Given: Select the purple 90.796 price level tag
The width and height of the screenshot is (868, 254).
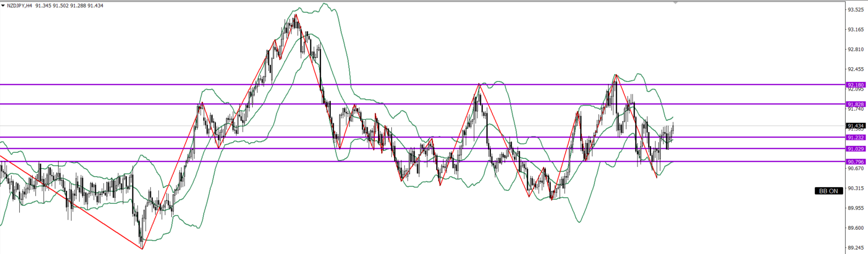Looking at the screenshot, I should pyautogui.click(x=856, y=161).
